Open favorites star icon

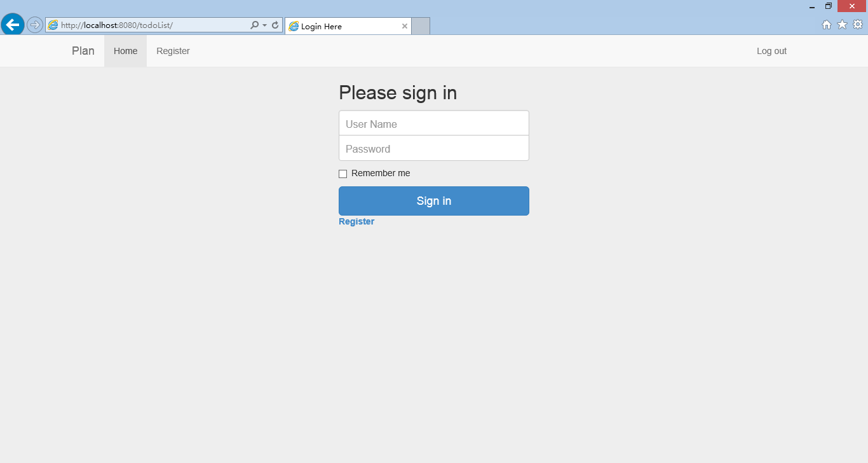tap(842, 24)
